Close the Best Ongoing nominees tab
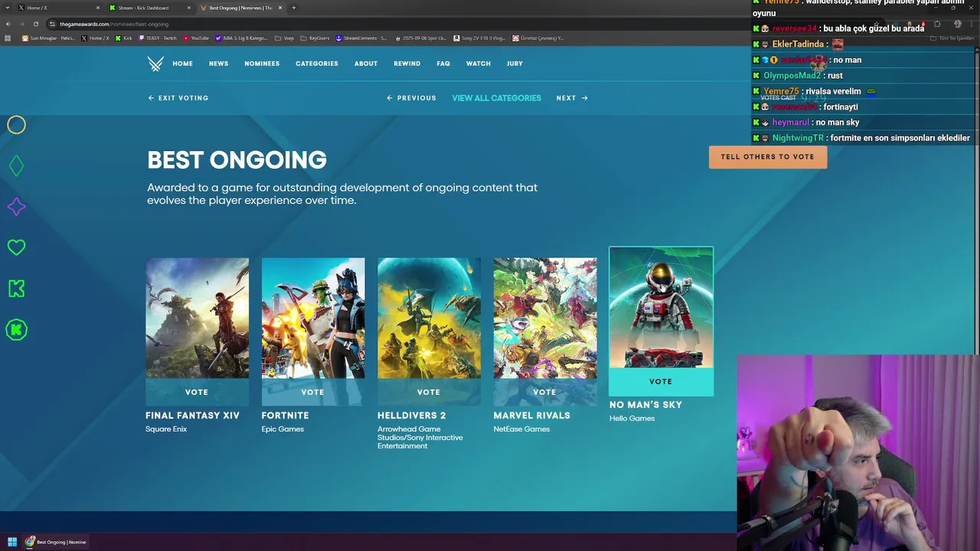This screenshot has width=980, height=551. tap(280, 8)
